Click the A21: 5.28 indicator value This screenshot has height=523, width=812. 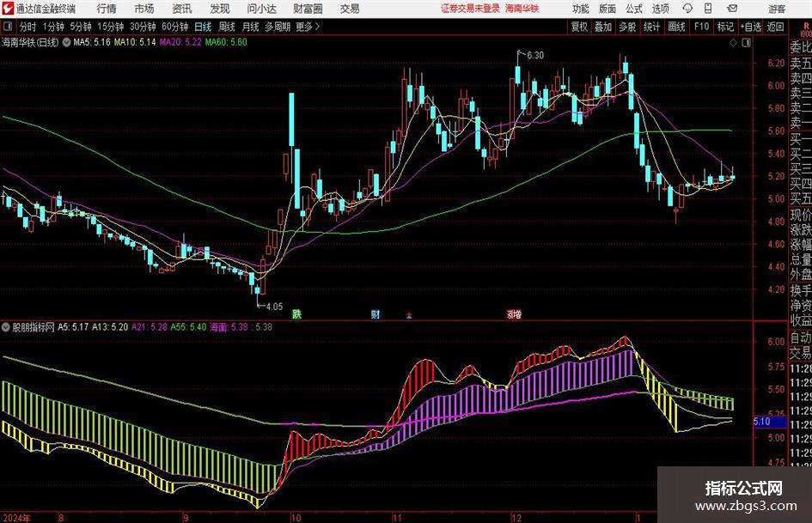point(150,327)
